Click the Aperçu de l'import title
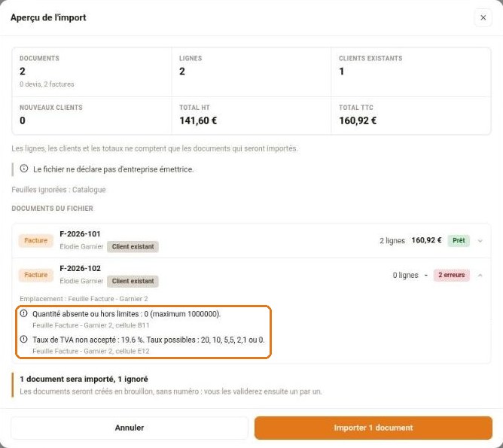The image size is (503, 448). (48, 17)
